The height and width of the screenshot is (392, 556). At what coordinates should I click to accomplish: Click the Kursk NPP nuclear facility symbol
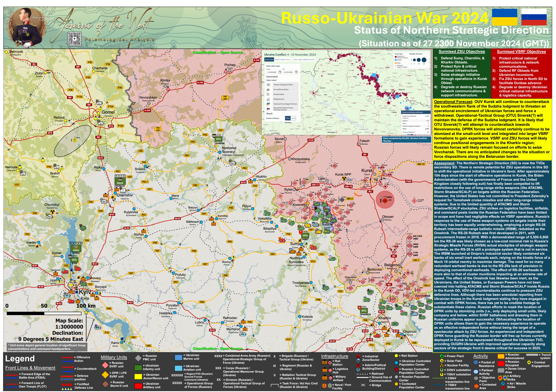(344, 179)
